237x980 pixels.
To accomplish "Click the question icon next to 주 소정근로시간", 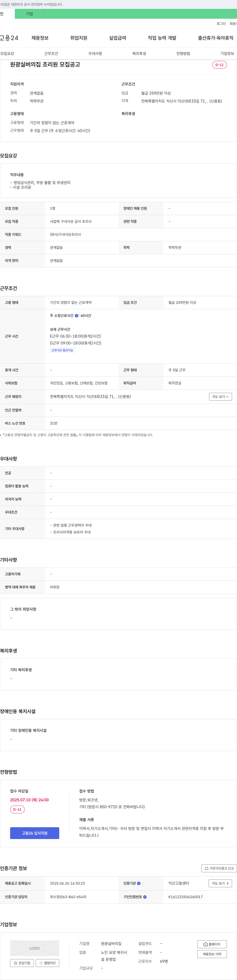I will click(x=77, y=316).
